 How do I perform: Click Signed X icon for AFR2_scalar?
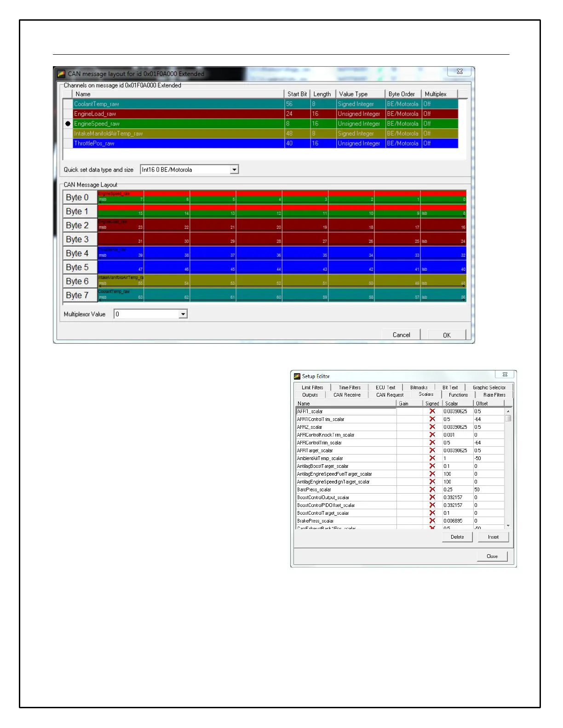pyautogui.click(x=432, y=427)
